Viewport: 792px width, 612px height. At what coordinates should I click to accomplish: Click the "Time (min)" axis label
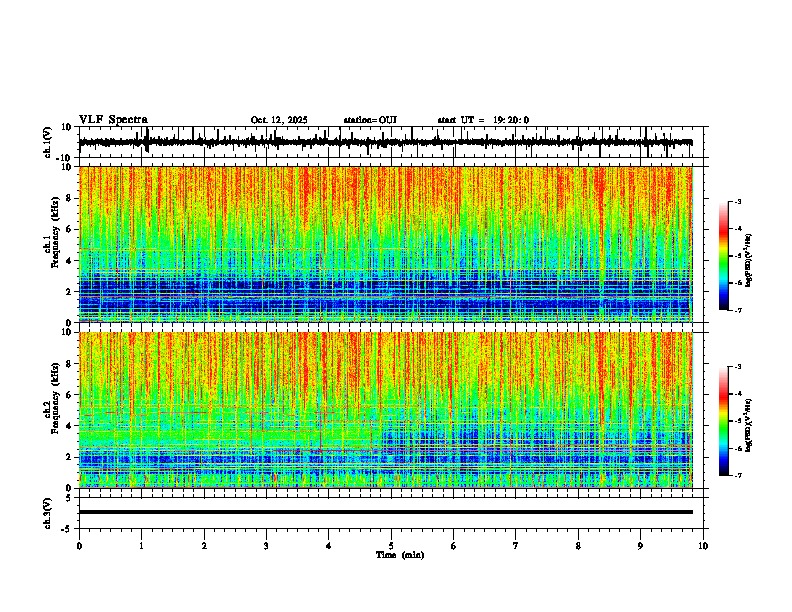pyautogui.click(x=400, y=555)
